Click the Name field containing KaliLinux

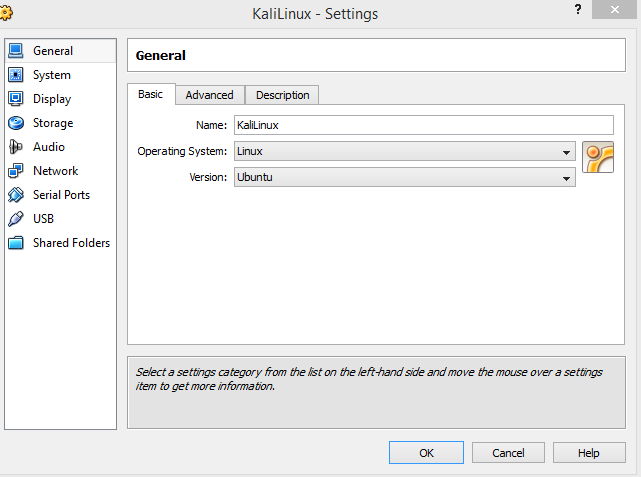[424, 125]
